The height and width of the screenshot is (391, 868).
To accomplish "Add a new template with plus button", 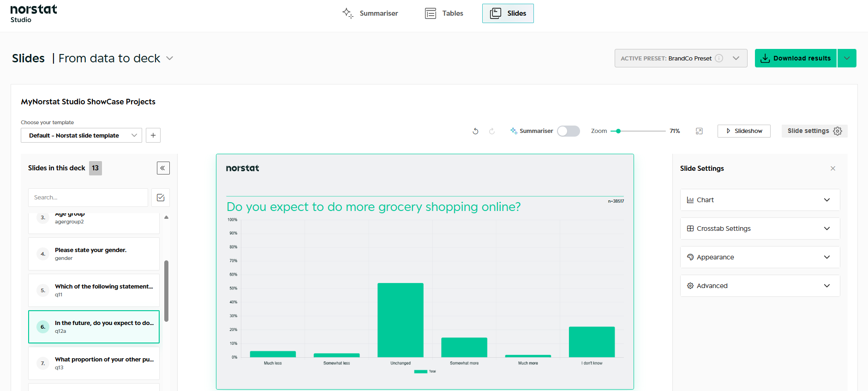I will tap(153, 135).
